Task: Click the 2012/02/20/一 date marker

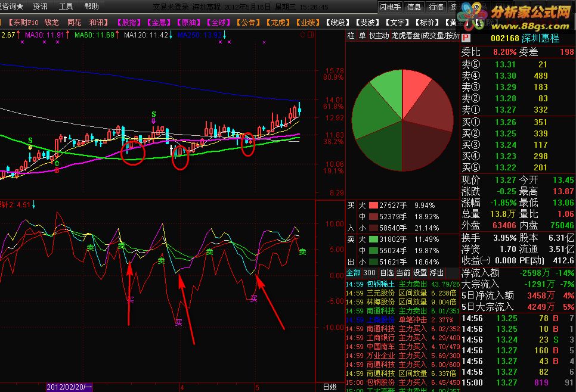Action: point(69,387)
